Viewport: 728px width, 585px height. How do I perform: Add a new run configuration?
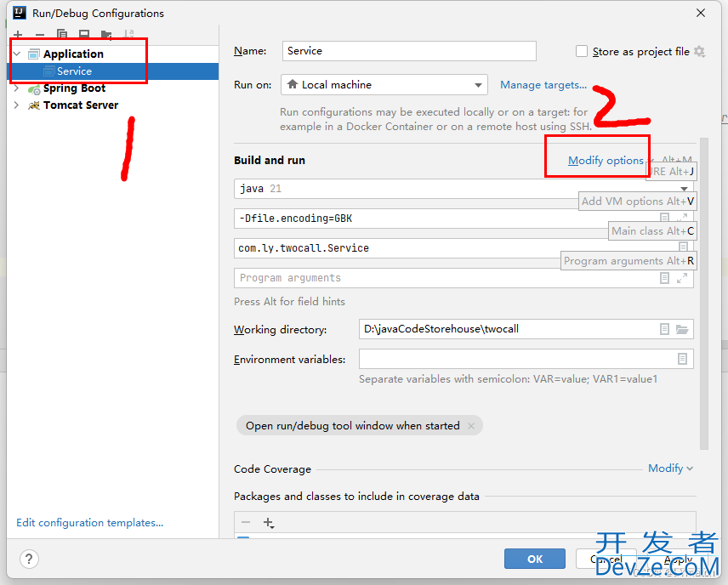pyautogui.click(x=18, y=34)
